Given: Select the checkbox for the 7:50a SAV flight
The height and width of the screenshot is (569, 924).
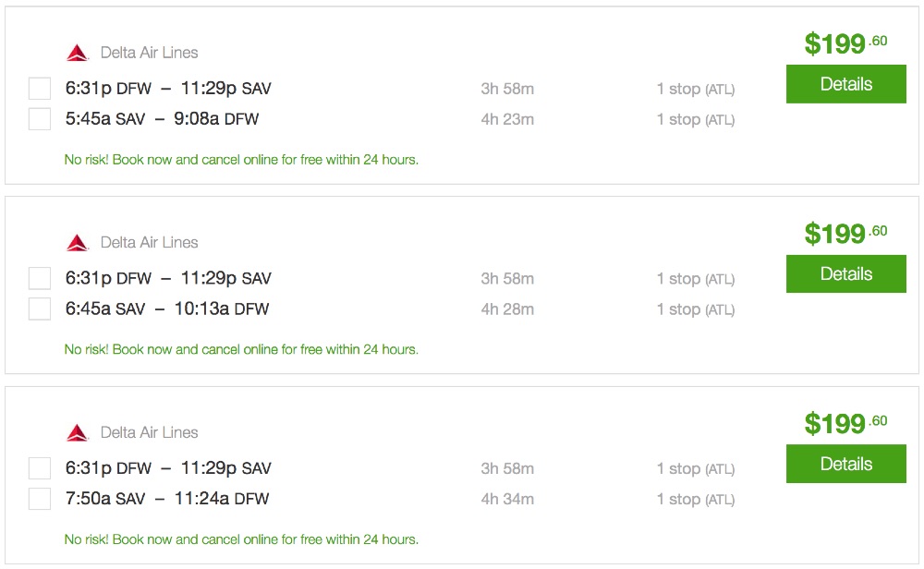Looking at the screenshot, I should point(40,499).
